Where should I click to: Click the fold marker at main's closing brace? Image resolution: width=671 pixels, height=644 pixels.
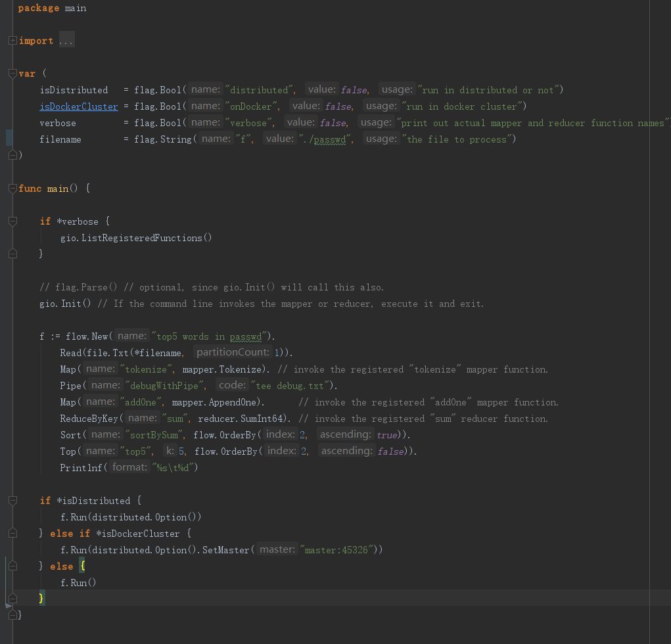(x=13, y=615)
